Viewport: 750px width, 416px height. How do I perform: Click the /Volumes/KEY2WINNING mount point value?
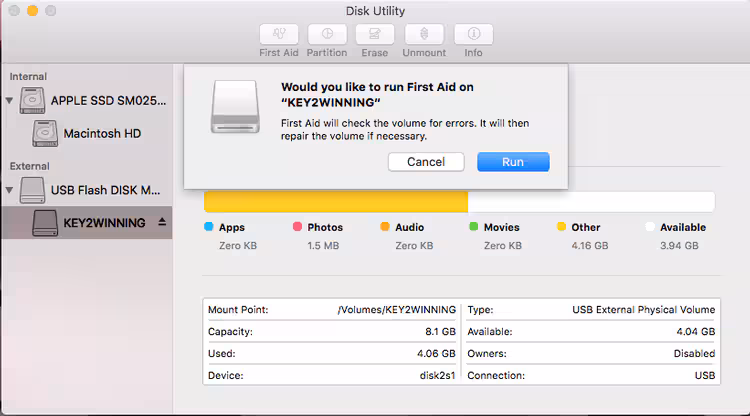[397, 310]
